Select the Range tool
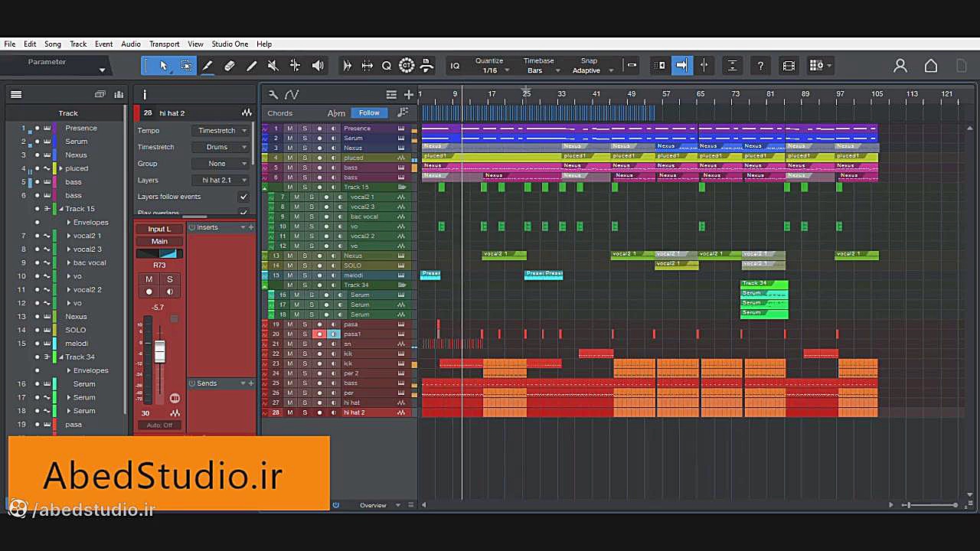Screen dimensions: 980x551 [186, 66]
